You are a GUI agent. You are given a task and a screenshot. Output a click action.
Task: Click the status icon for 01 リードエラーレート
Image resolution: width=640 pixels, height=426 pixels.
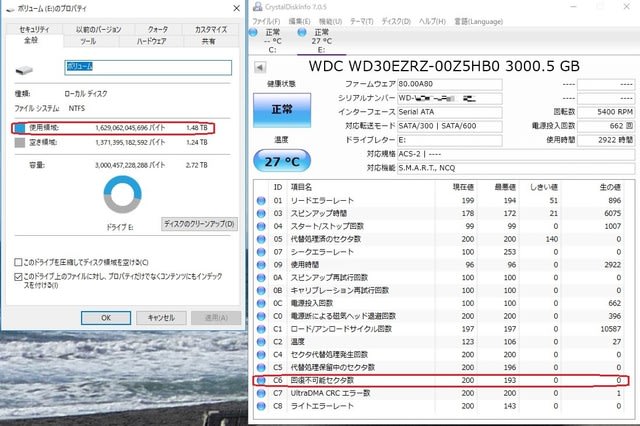261,200
